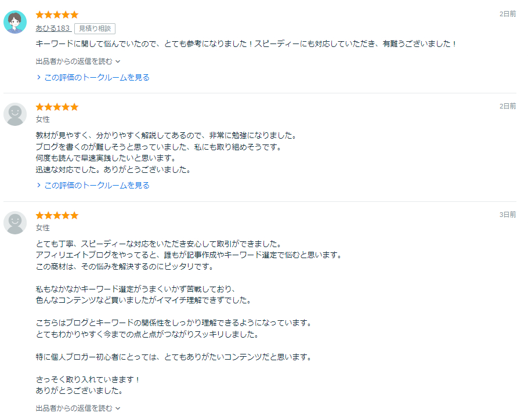Click the anonymous avatar on the bottom review
The image size is (528, 420).
pyautogui.click(x=16, y=221)
